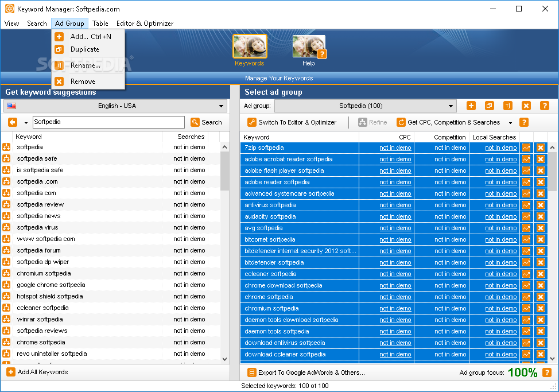The image size is (559, 392).
Task: Open the dropdown arrow next to back button
Action: [x=26, y=123]
